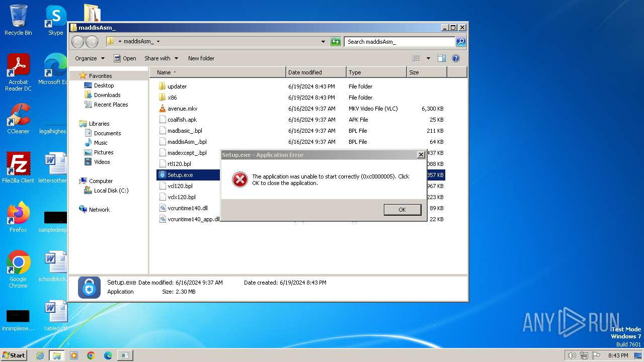Image resolution: width=644 pixels, height=362 pixels.
Task: Click the Explorer Back navigation button
Action: coord(78,42)
